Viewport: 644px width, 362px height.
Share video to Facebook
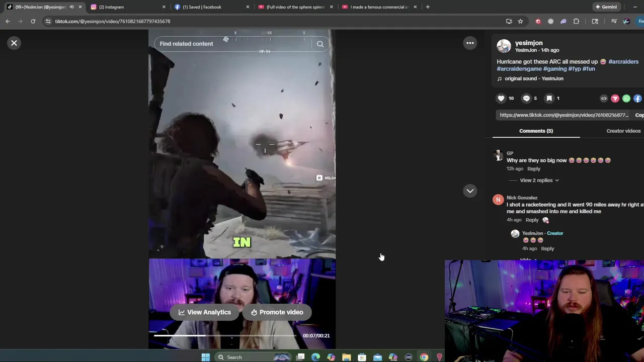(x=637, y=99)
